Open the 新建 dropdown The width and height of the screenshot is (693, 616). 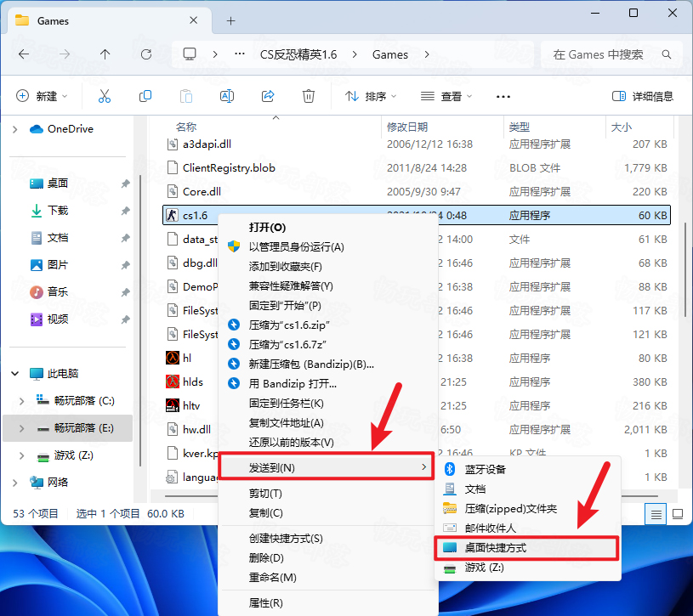click(x=42, y=96)
